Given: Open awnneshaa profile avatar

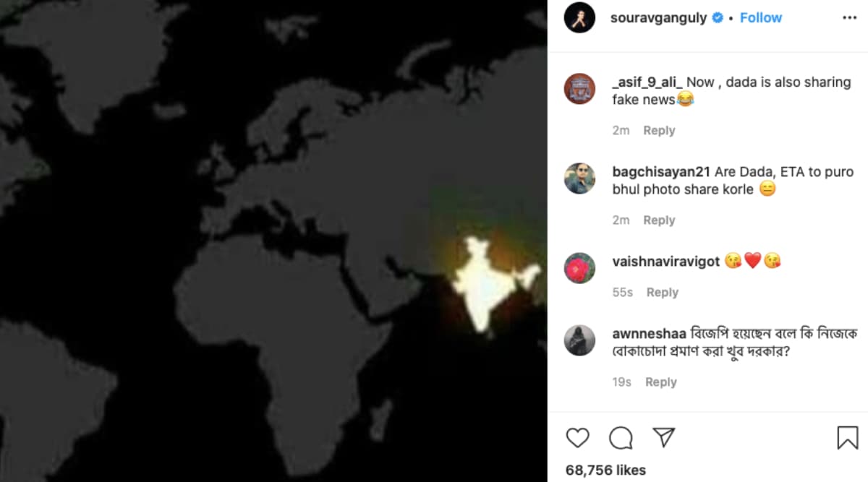Looking at the screenshot, I should click(x=579, y=340).
